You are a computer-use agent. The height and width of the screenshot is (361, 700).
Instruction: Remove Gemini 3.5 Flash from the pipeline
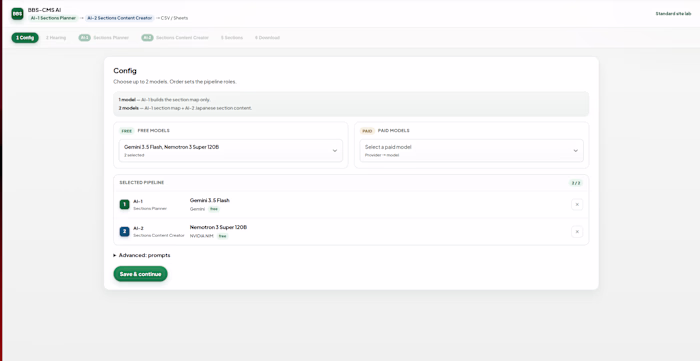click(x=577, y=204)
